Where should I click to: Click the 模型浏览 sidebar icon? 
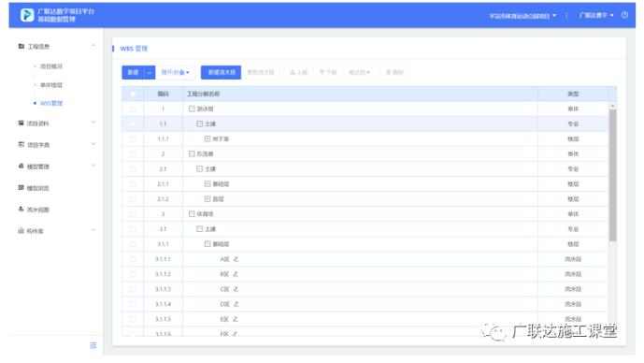coord(21,187)
